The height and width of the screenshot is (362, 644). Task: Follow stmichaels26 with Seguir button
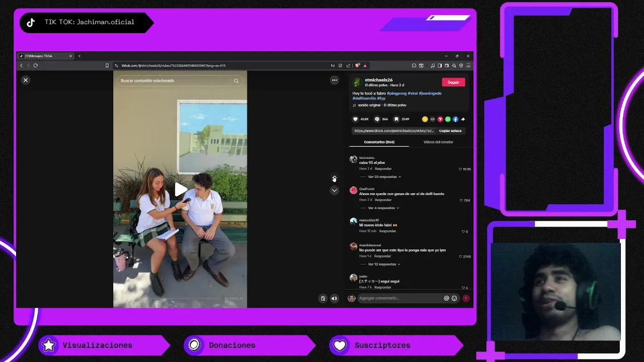[453, 82]
